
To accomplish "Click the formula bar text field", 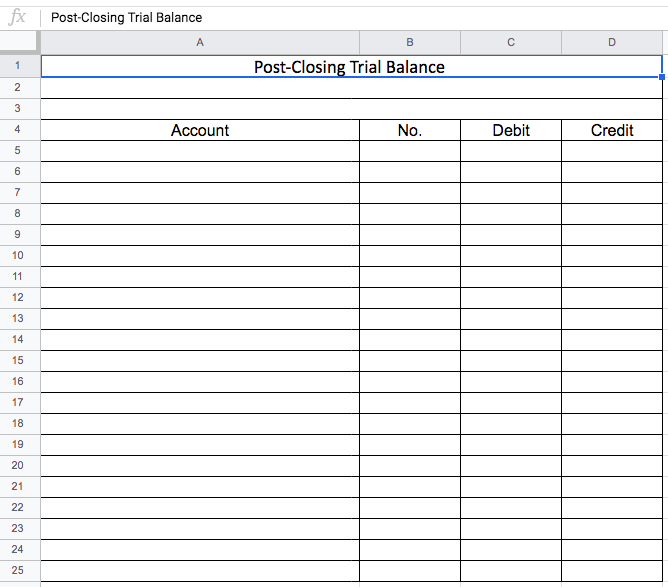I will pyautogui.click(x=354, y=17).
